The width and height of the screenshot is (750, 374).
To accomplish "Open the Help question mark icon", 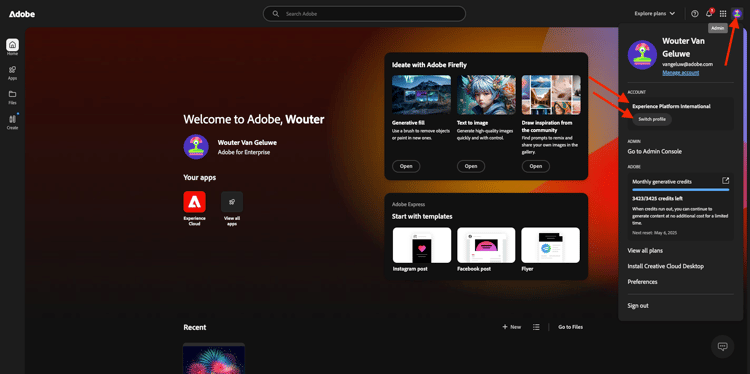I will click(x=695, y=13).
